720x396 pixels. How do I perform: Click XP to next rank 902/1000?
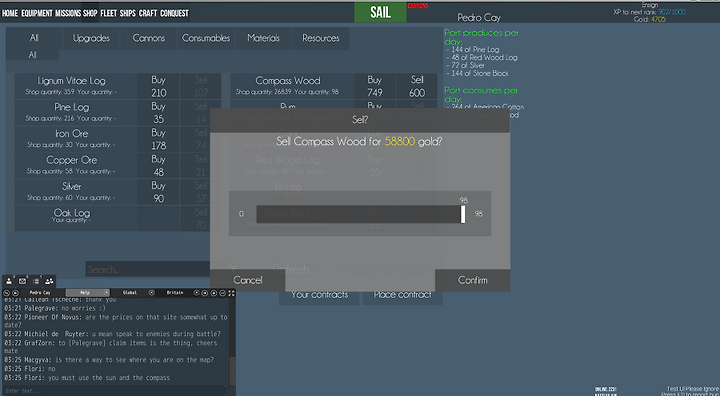(649, 12)
